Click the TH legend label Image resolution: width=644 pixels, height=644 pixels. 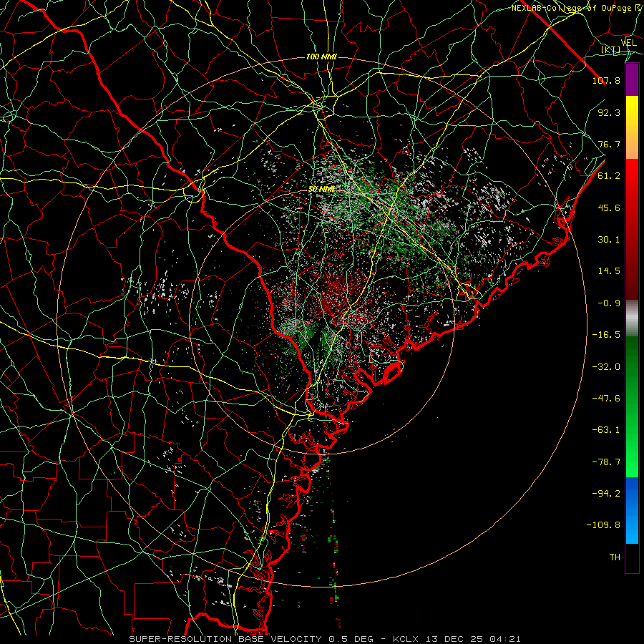click(x=615, y=557)
